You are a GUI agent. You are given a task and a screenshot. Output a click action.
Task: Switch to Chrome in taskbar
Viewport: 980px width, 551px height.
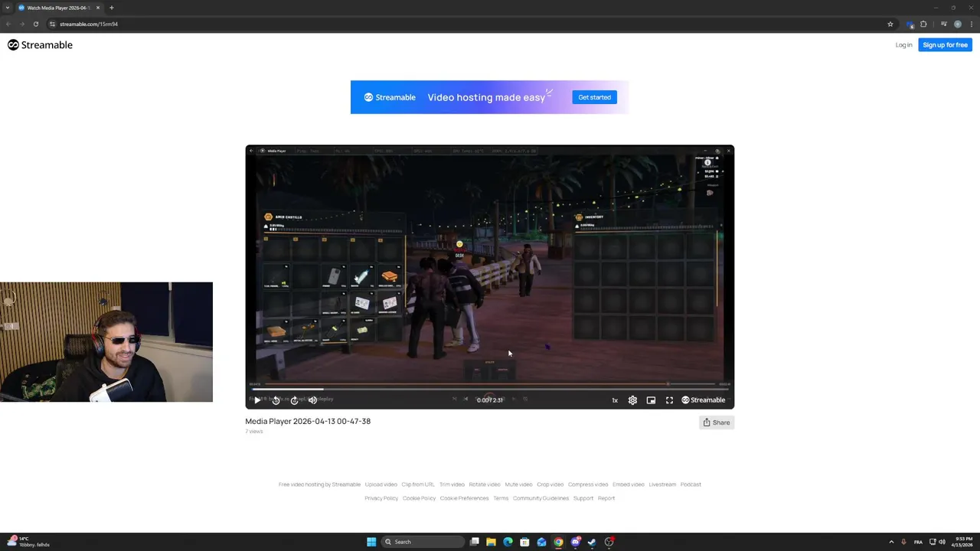558,542
